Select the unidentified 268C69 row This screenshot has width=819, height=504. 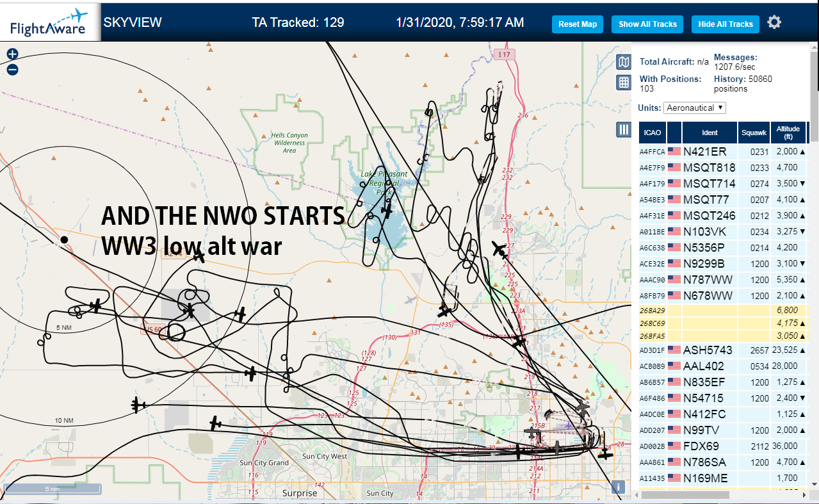click(723, 323)
